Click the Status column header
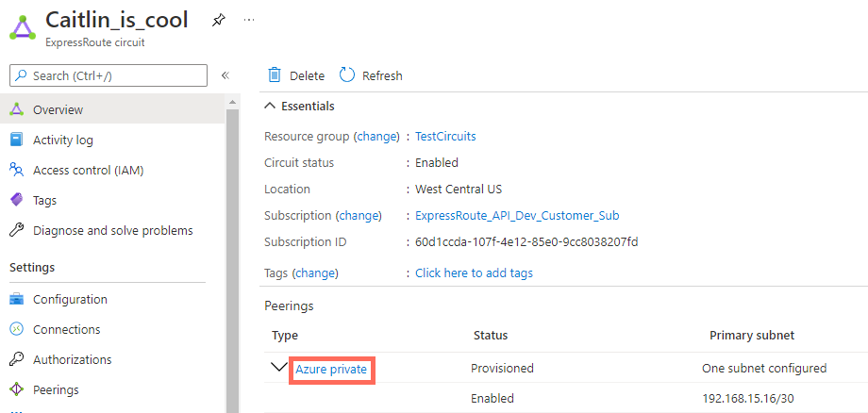The height and width of the screenshot is (413, 868). [491, 335]
